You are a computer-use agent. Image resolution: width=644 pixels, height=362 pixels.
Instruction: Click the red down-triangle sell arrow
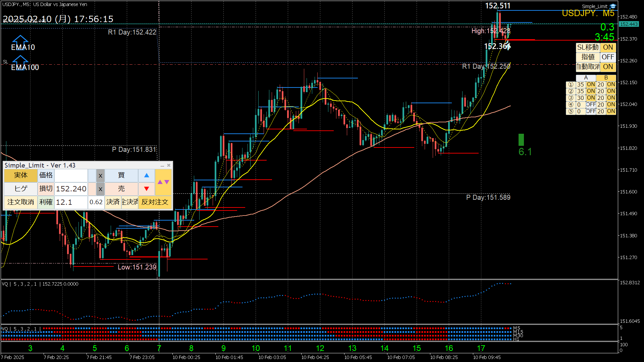point(147,189)
